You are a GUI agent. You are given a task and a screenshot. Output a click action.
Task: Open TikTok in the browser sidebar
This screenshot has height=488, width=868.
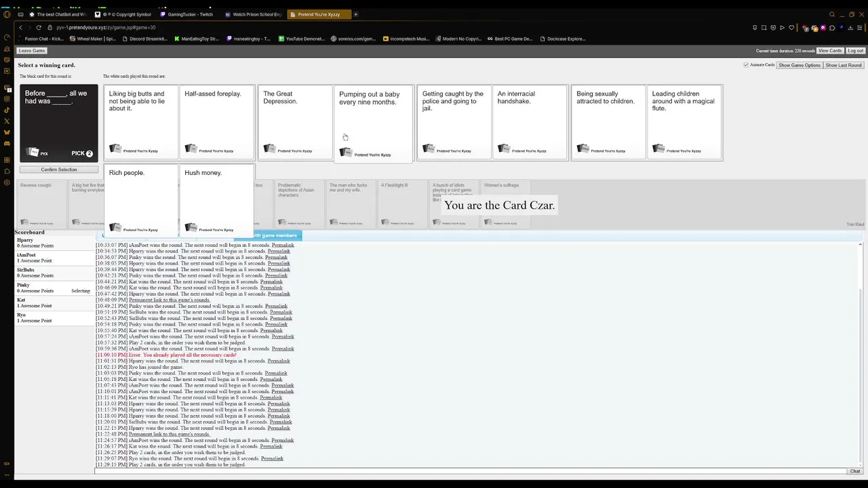7,110
